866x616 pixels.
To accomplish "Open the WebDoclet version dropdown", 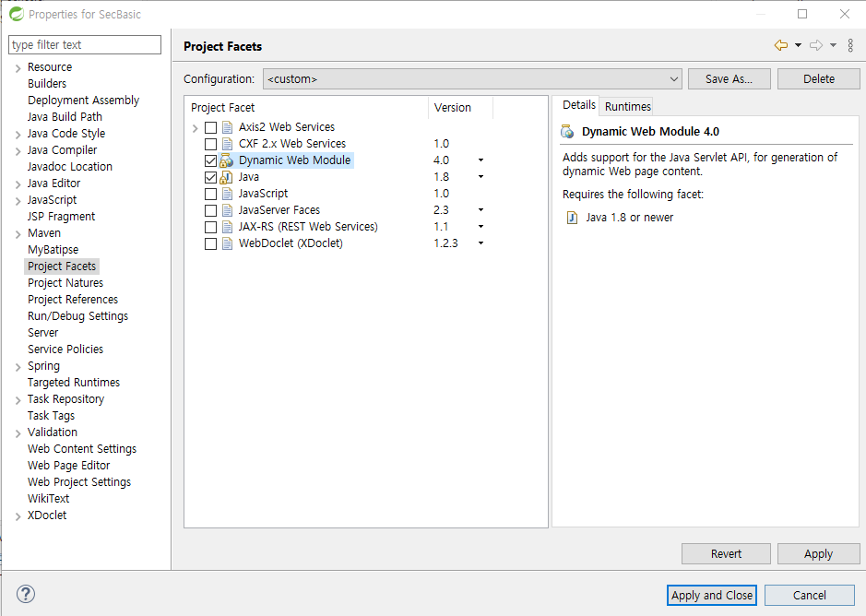I will [480, 243].
